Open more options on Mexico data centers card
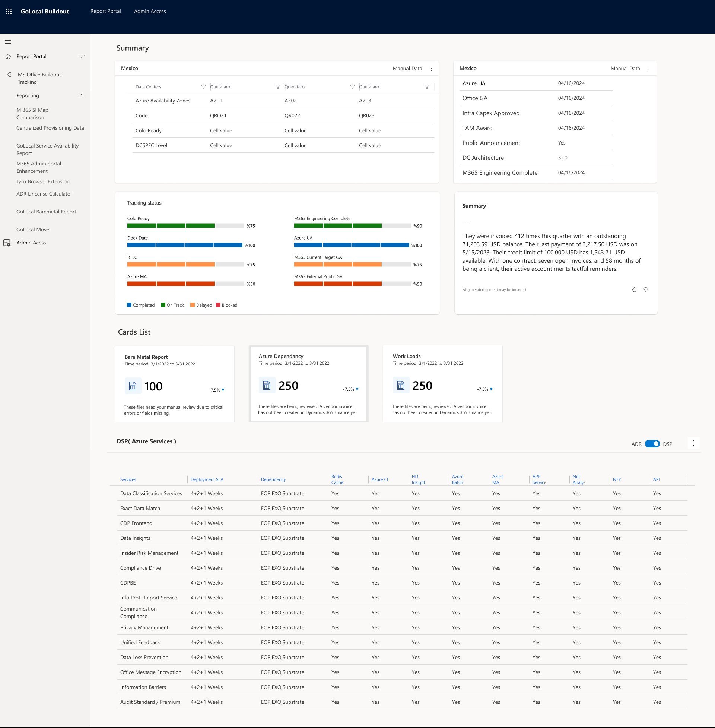Image resolution: width=715 pixels, height=728 pixels. 431,69
